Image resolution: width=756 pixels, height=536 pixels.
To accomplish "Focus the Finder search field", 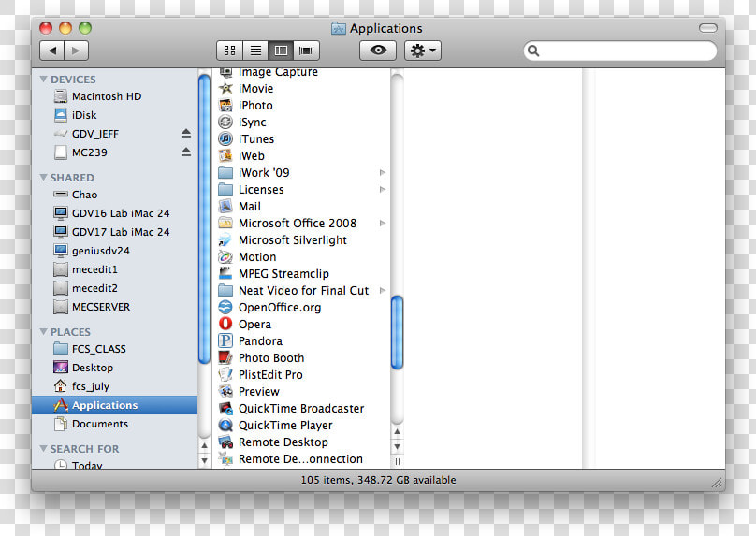I will point(620,51).
